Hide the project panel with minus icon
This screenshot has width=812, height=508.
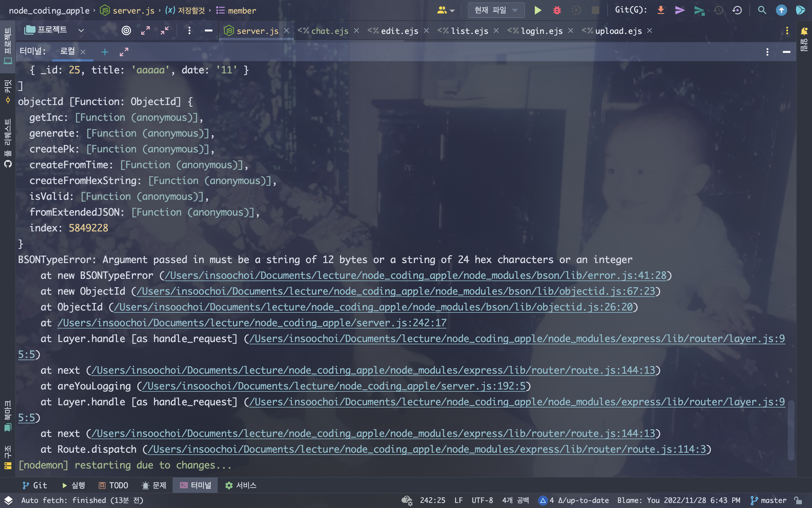click(208, 30)
